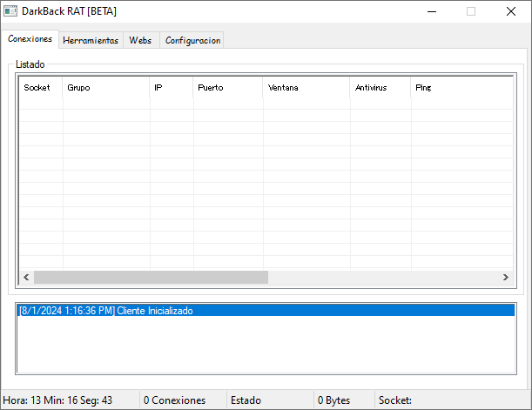
Task: Switch to the Conexiones tab
Action: click(30, 40)
